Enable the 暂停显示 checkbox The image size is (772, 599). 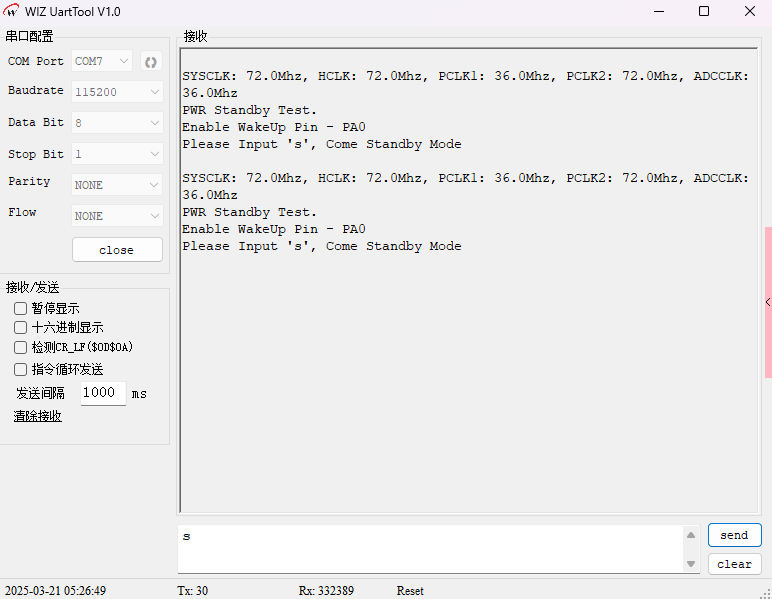pos(20,309)
